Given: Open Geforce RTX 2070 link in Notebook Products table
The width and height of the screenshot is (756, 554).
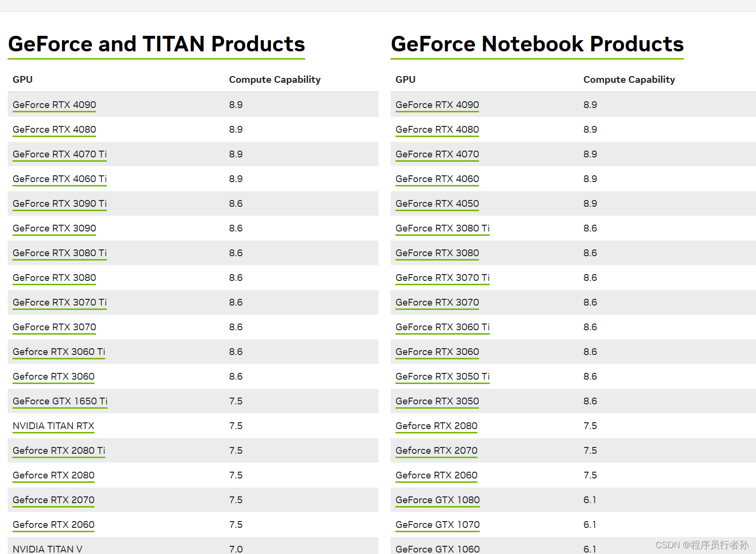Looking at the screenshot, I should point(436,450).
